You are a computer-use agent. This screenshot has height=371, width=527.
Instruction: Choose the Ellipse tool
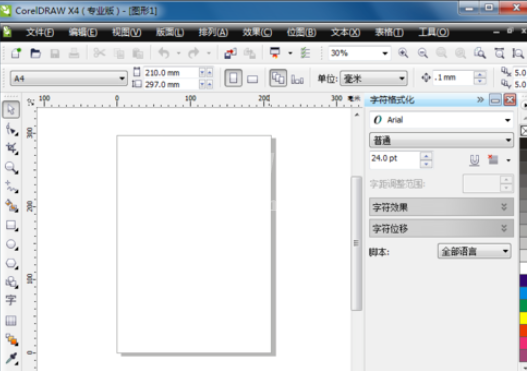point(11,244)
